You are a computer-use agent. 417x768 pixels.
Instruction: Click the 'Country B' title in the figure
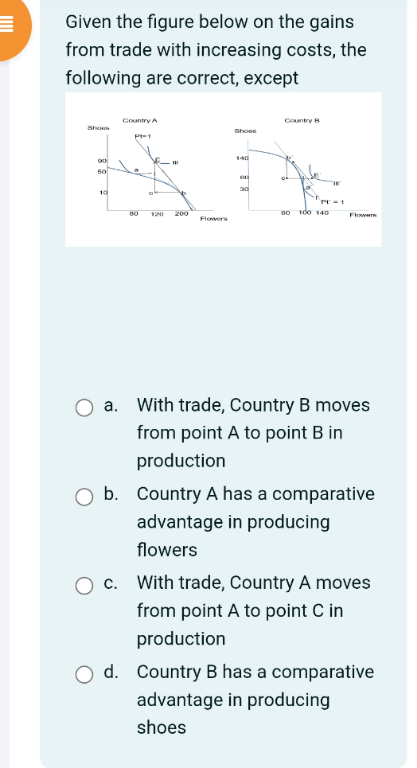302,120
